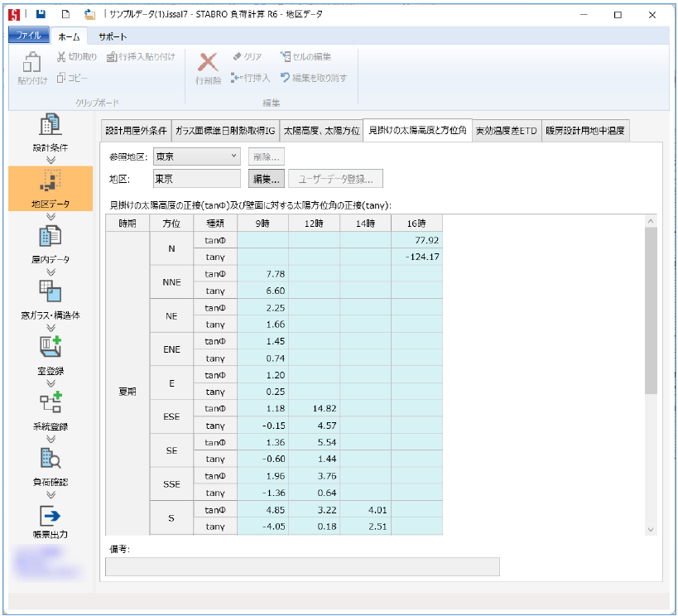
Task: Open the 窓ガラス・構造体 sidebar icon
Action: [50, 291]
